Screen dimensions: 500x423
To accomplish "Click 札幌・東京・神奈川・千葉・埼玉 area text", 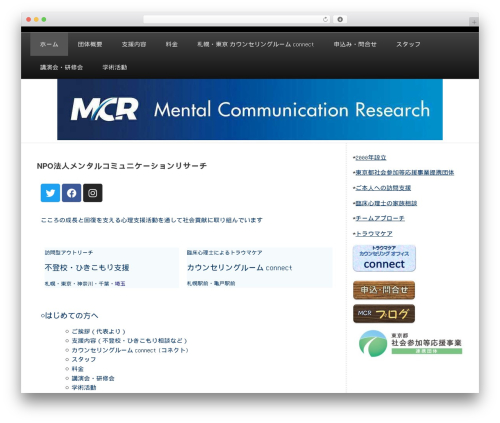I will (x=85, y=284).
